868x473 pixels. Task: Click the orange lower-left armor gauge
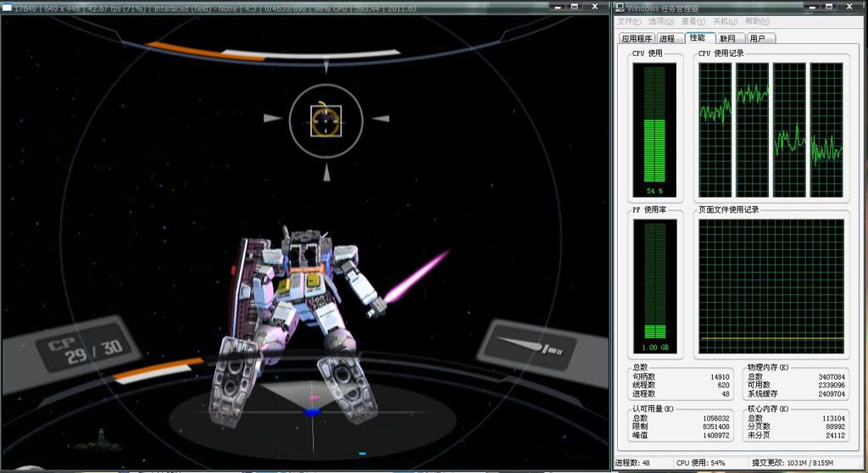tap(159, 370)
